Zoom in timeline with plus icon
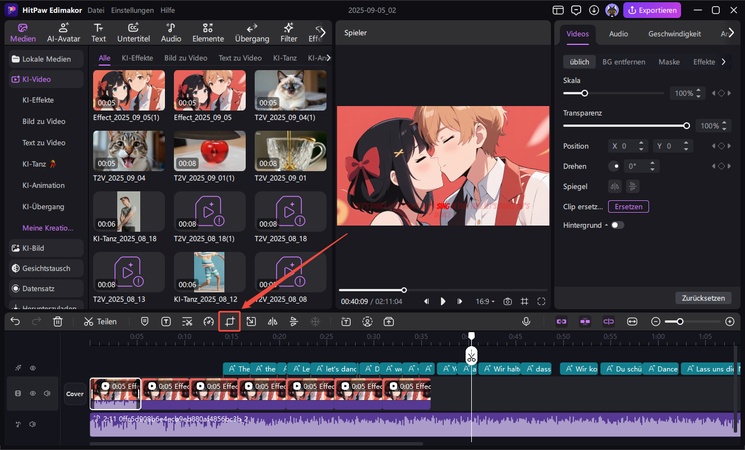Image resolution: width=745 pixels, height=450 pixels. (730, 322)
